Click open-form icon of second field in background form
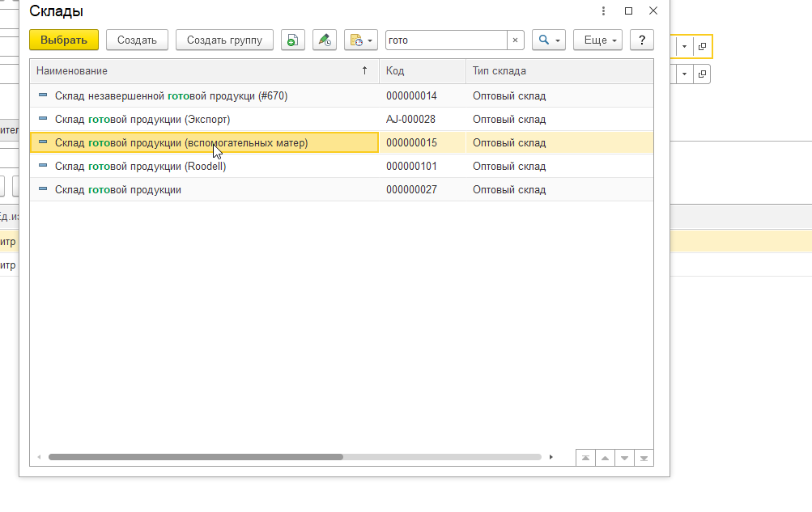The width and height of the screenshot is (812, 512). (702, 74)
